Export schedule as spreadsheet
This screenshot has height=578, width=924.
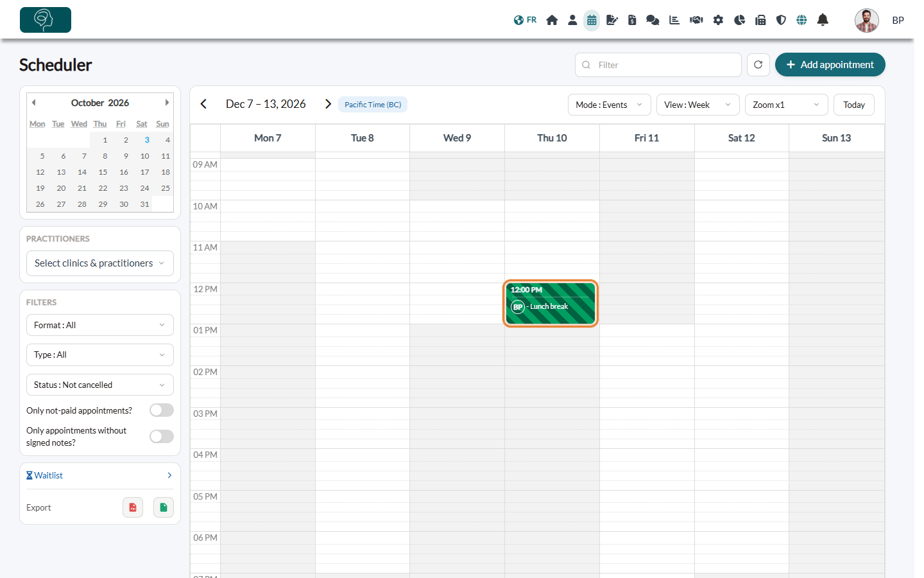coord(164,507)
